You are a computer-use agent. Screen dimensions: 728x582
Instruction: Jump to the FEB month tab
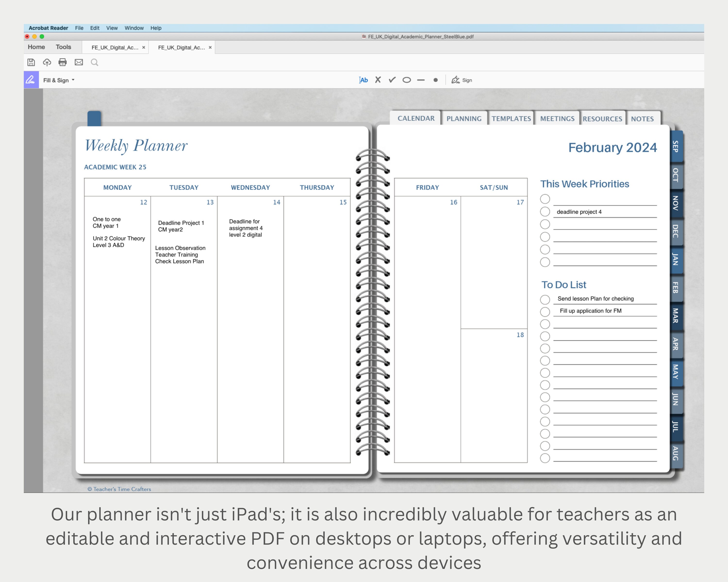[675, 289]
